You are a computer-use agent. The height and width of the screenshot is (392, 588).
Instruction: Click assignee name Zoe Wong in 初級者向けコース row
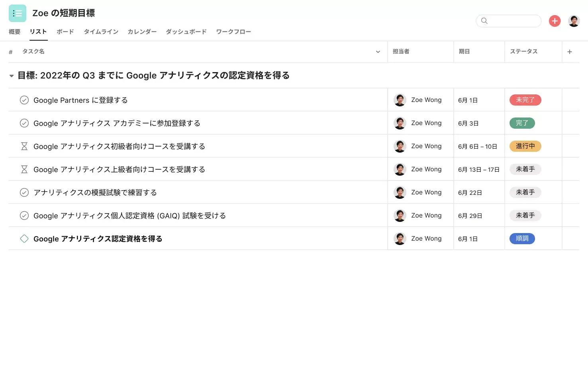(426, 146)
